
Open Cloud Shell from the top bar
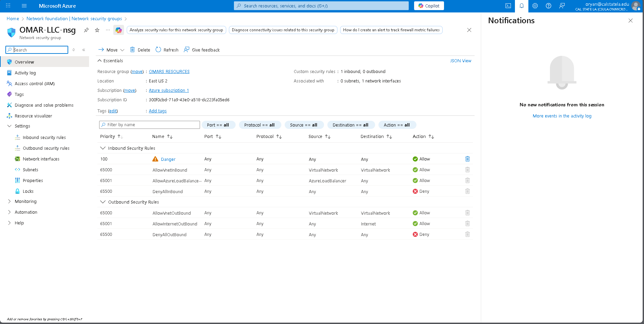click(508, 6)
